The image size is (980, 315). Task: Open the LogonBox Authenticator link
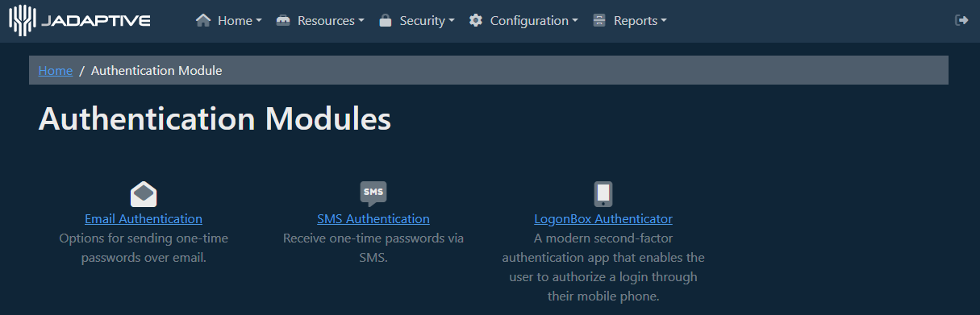click(x=603, y=219)
